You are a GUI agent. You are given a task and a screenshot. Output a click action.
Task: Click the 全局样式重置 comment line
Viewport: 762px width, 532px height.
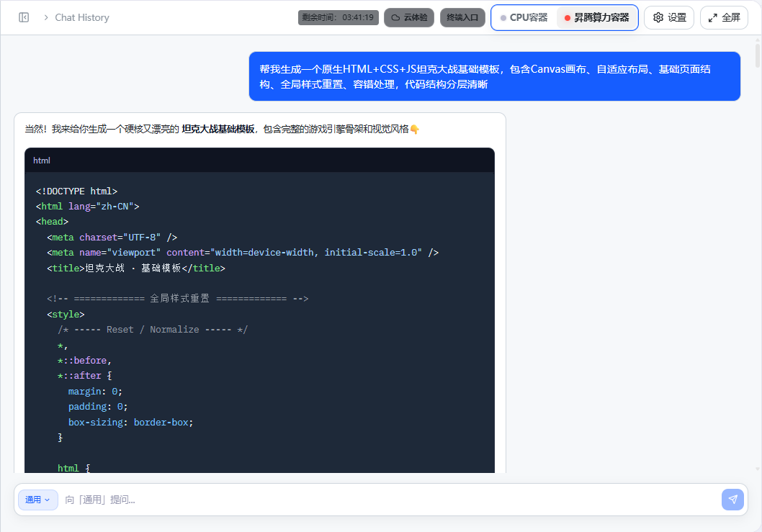[178, 298]
